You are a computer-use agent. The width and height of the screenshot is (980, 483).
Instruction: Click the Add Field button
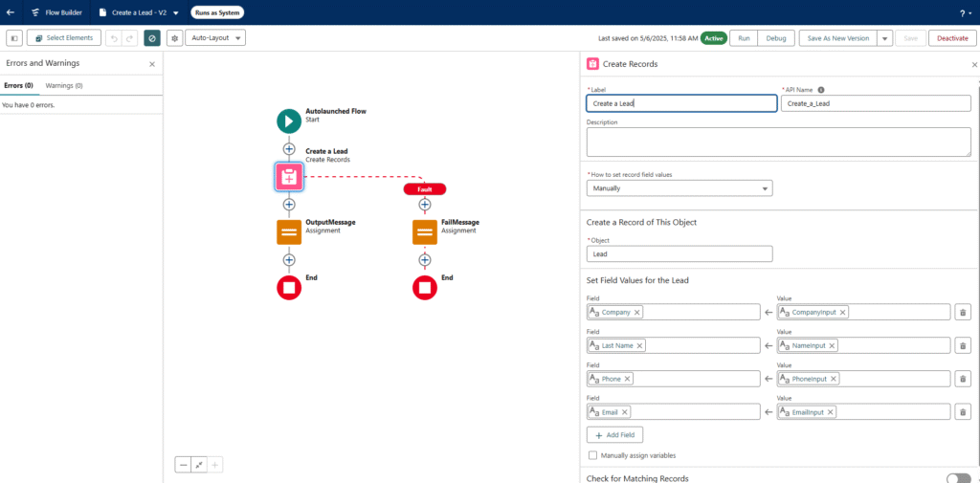coord(614,434)
